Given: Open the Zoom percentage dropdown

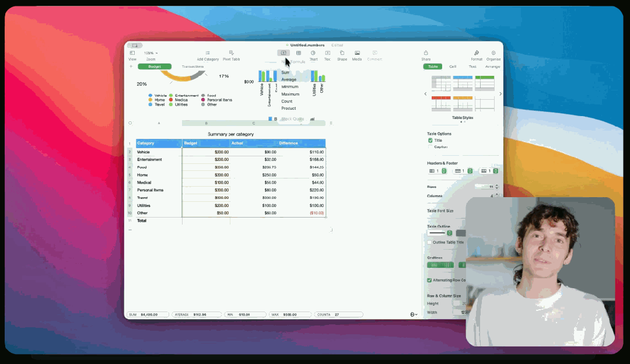Looking at the screenshot, I should coord(150,53).
